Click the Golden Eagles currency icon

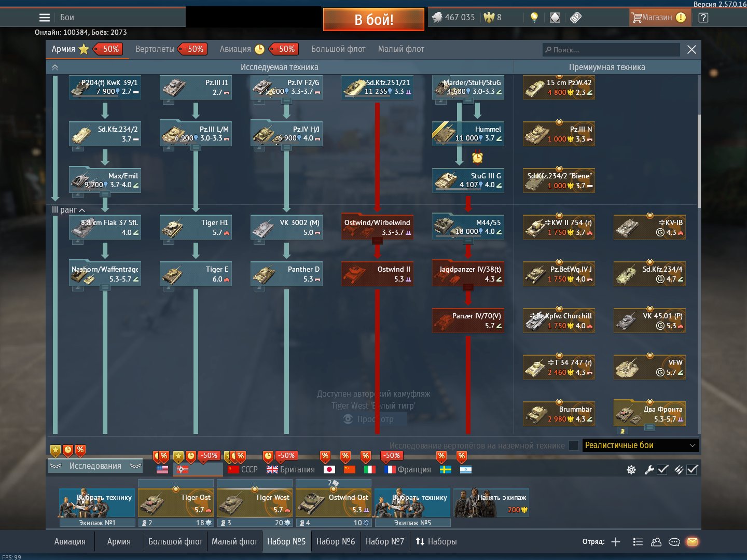click(x=489, y=17)
